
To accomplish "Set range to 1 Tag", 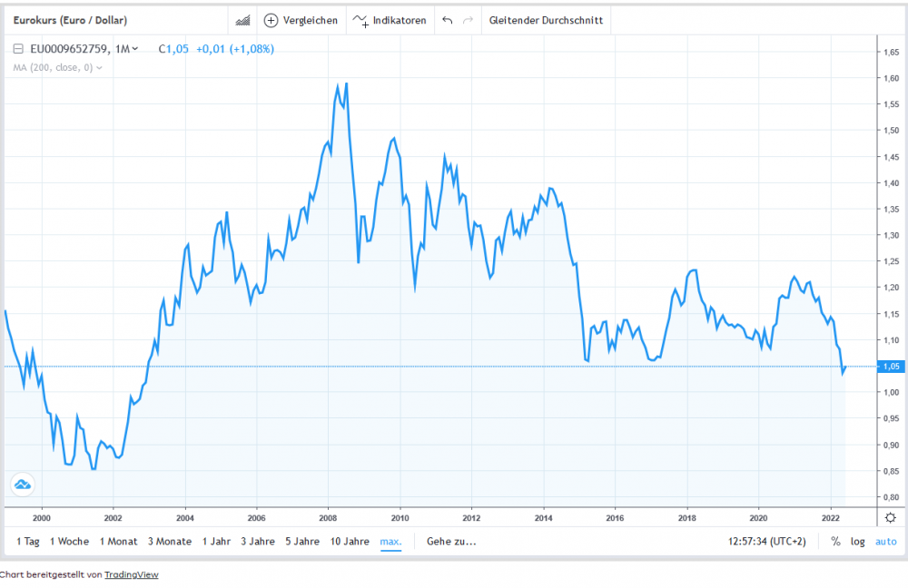I will pos(28,541).
